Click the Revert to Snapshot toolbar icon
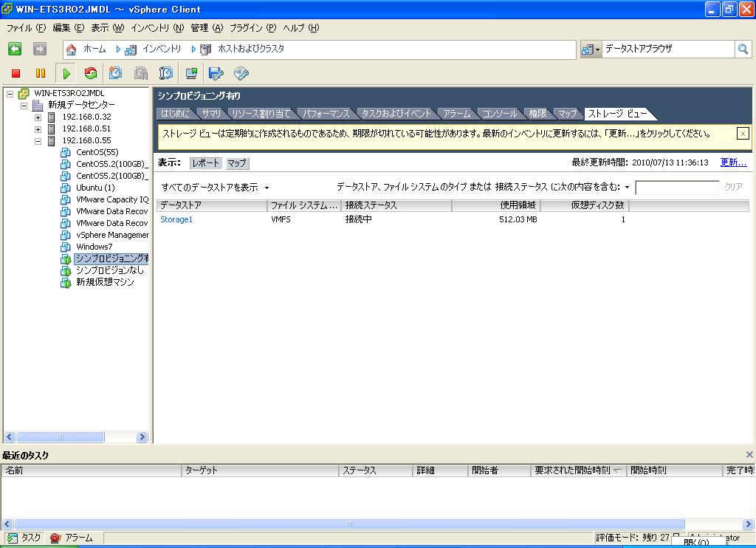The image size is (756, 548). [141, 73]
